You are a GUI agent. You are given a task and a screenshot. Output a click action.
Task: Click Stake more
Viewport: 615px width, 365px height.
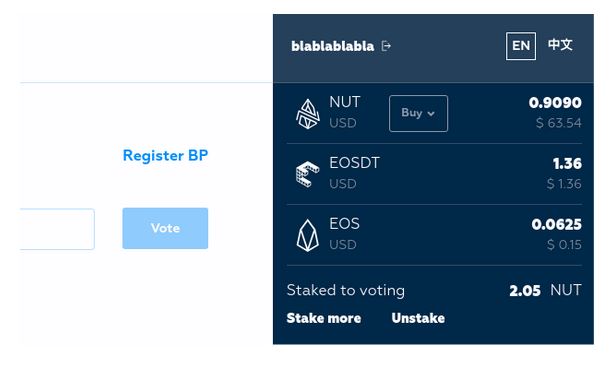tap(324, 318)
